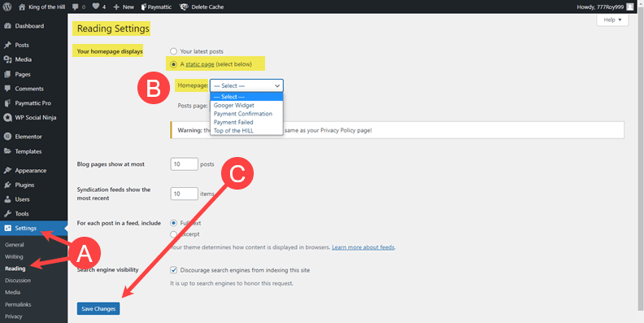Click the plus New icon
The image size is (644, 323).
coord(116,7)
